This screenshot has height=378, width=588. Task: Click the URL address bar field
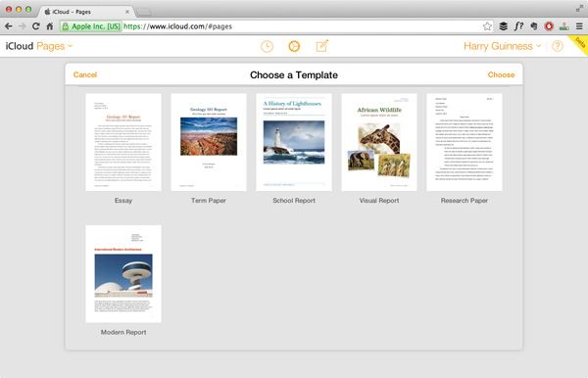pyautogui.click(x=276, y=26)
